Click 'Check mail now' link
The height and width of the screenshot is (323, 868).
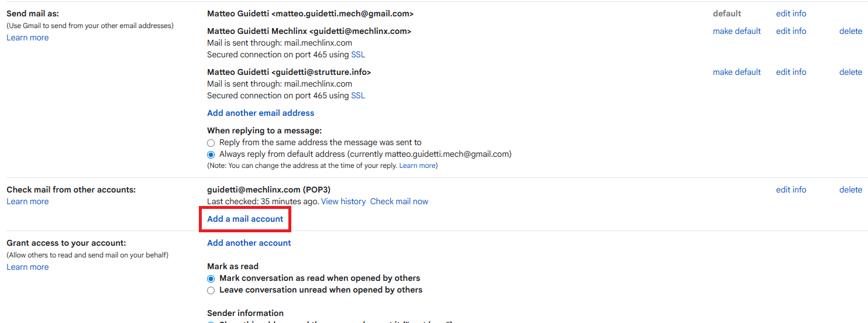click(399, 201)
